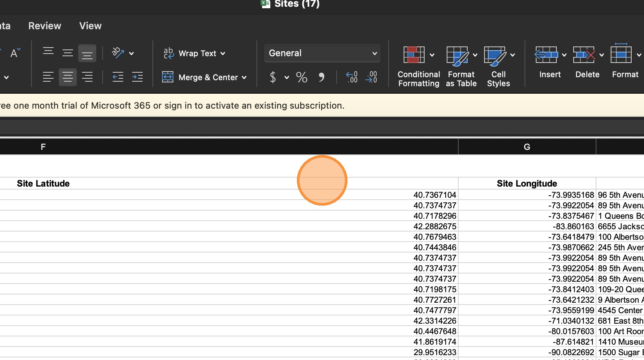
Task: Switch to the Review tab
Action: pos(45,26)
